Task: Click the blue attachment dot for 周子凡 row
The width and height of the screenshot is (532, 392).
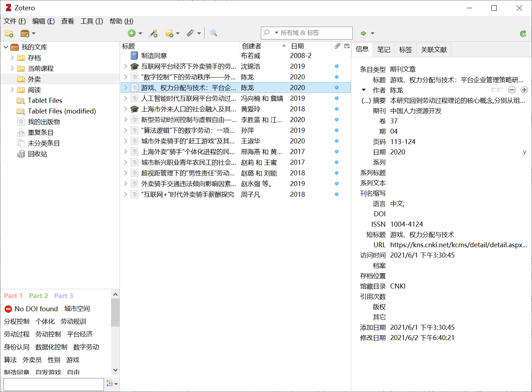Action: (x=337, y=194)
